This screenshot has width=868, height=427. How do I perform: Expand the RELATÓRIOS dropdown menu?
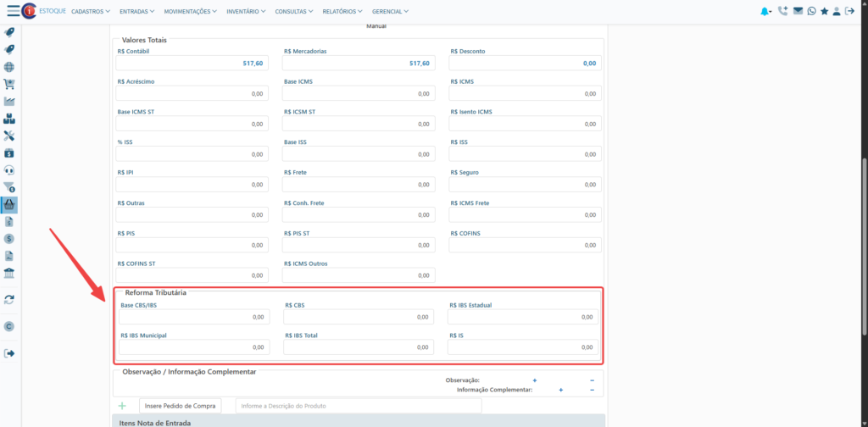(342, 11)
